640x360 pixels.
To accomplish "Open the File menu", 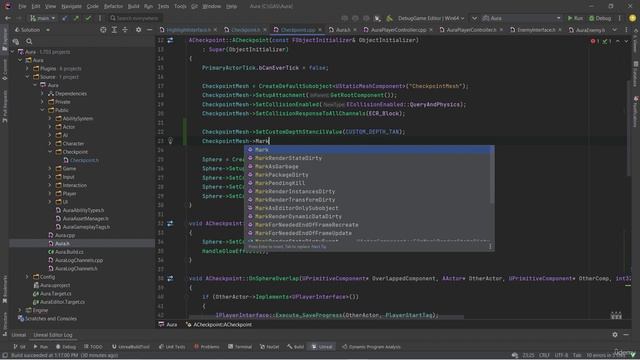I will tap(22, 6).
